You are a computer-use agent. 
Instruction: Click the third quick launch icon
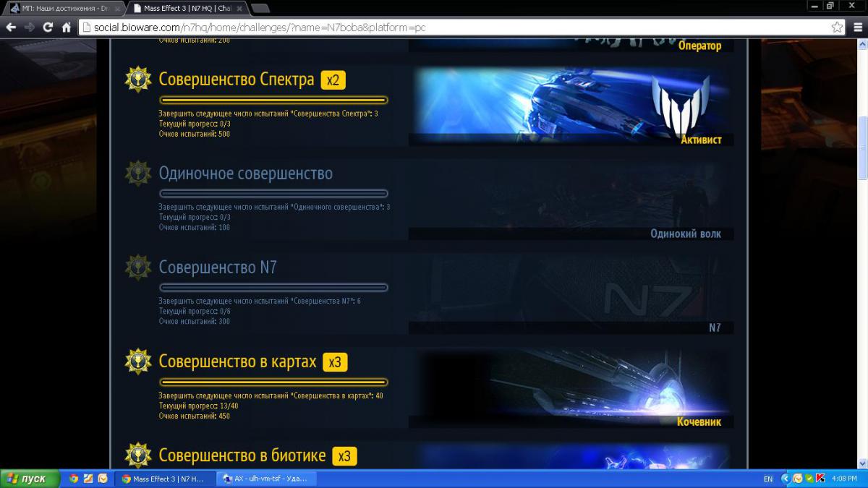pyautogui.click(x=102, y=479)
